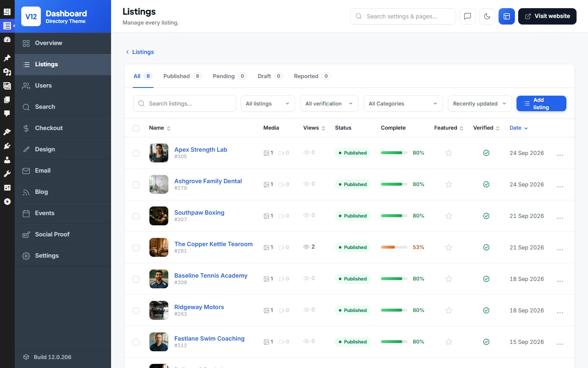This screenshot has height=368, width=588.
Task: Click Southpaw Boxing completion progress bar
Action: 394,216
